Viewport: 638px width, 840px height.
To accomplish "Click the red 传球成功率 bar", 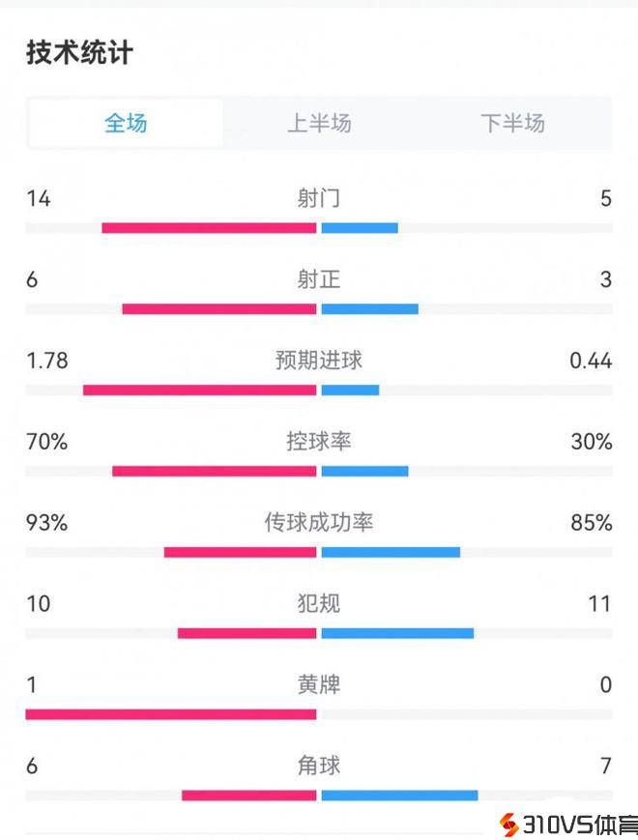I will [x=240, y=553].
